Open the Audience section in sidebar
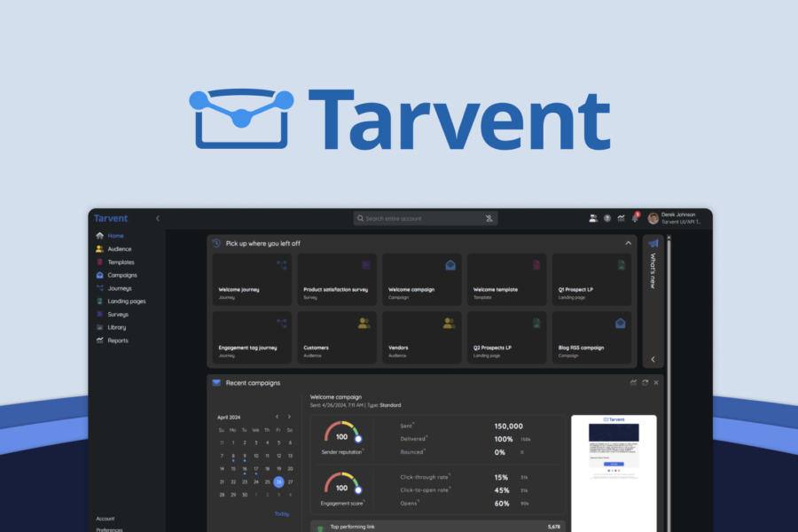The width and height of the screenshot is (798, 532). tap(119, 249)
